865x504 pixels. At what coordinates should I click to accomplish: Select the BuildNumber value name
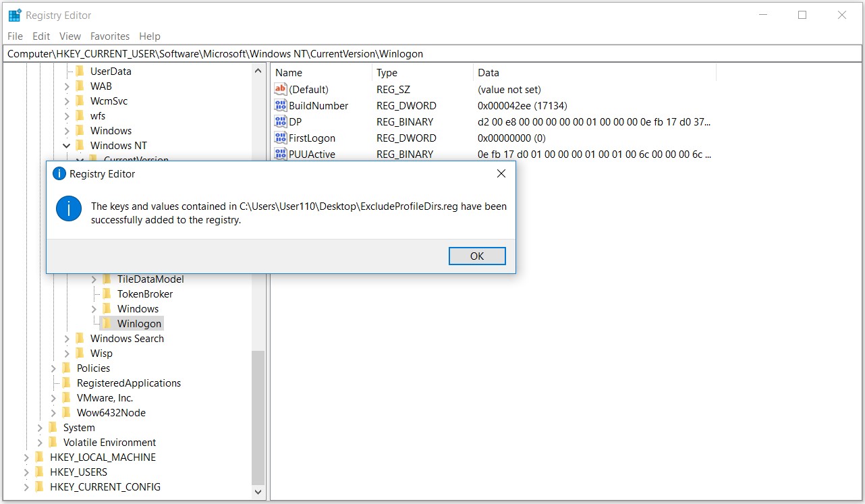(x=318, y=105)
